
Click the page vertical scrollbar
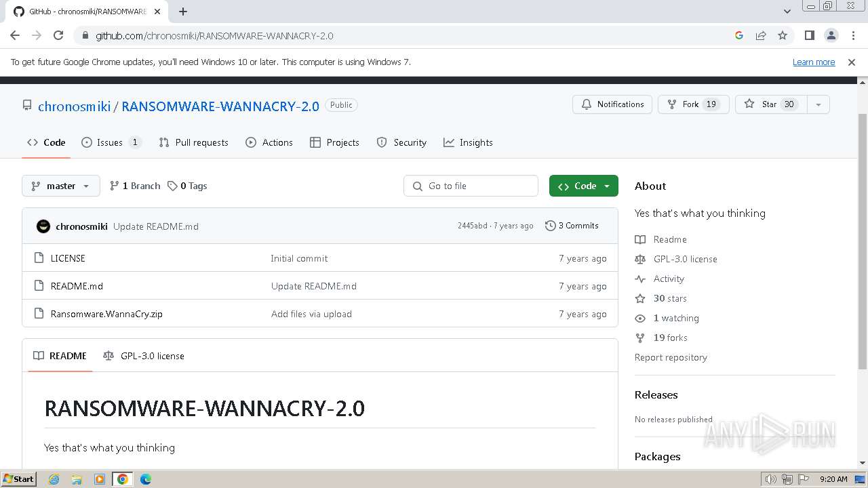tap(863, 241)
